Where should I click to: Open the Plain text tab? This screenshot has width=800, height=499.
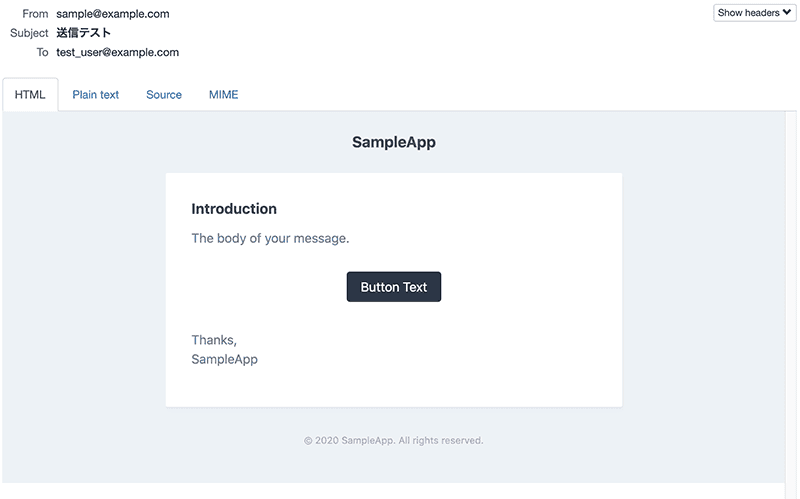point(95,95)
